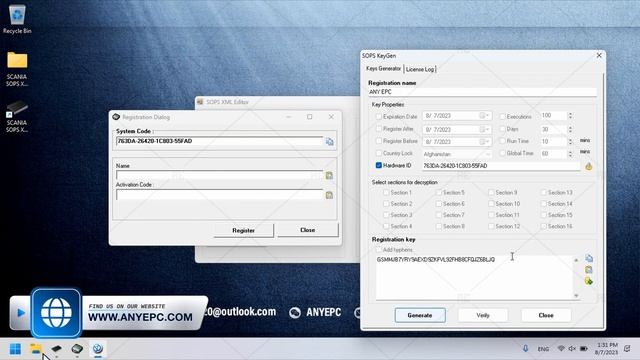Open the notifications icon in taskbar

click(627, 349)
